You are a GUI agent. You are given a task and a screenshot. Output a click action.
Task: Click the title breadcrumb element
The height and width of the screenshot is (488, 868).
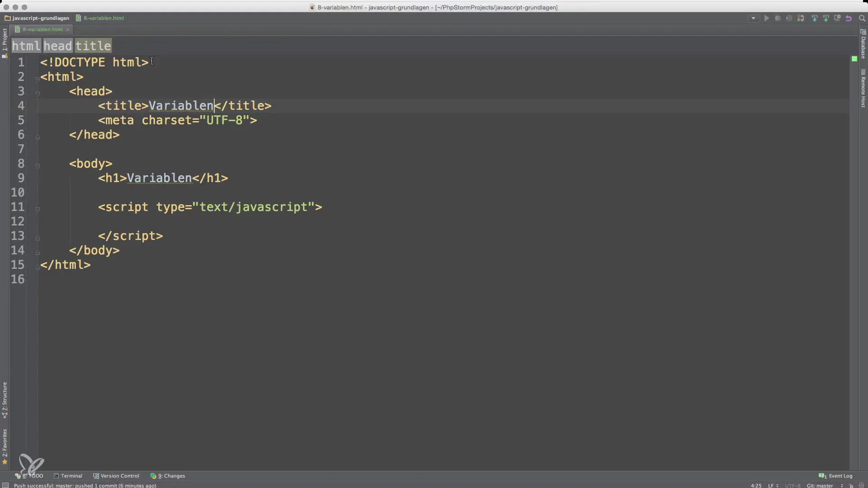(93, 46)
